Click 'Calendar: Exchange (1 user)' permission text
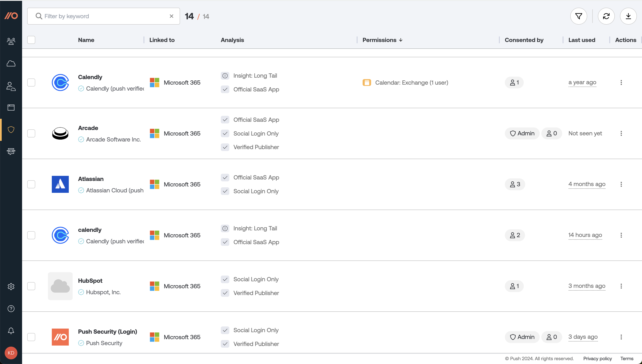642x364 pixels. [x=412, y=83]
